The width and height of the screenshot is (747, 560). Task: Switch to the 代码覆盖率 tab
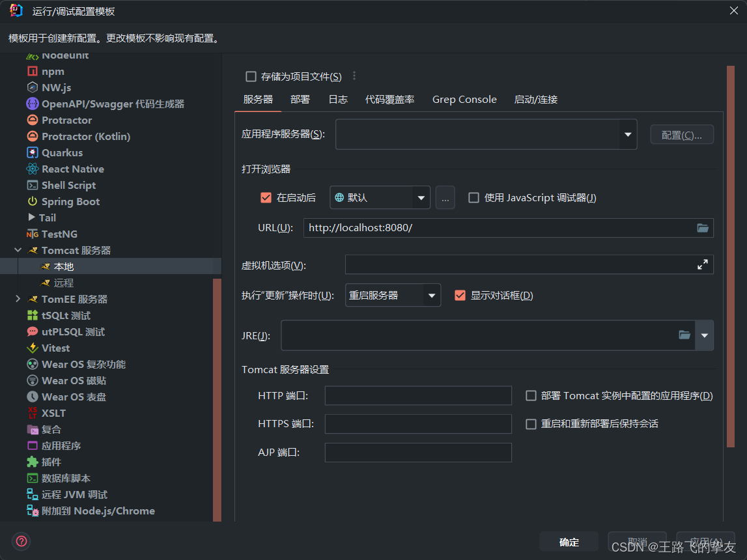coord(389,100)
